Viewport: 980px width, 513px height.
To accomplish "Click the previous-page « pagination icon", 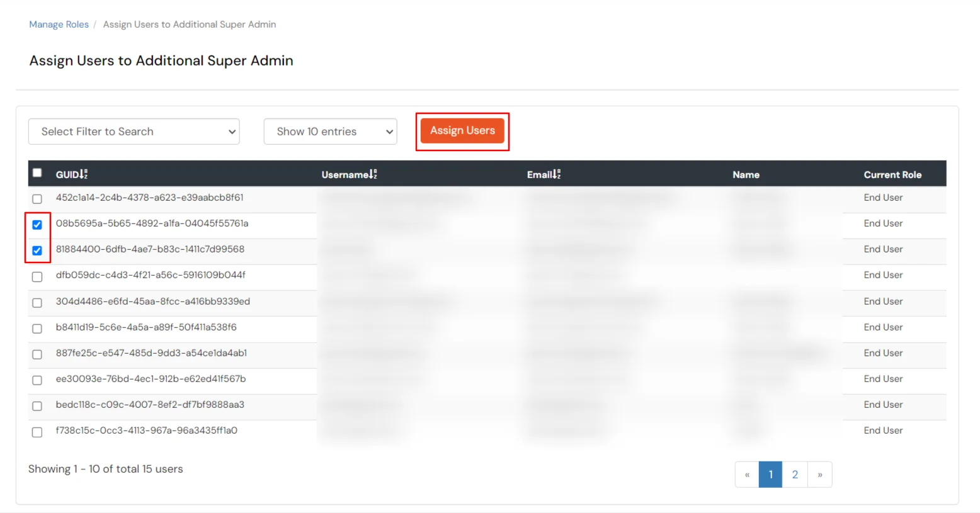I will click(746, 475).
